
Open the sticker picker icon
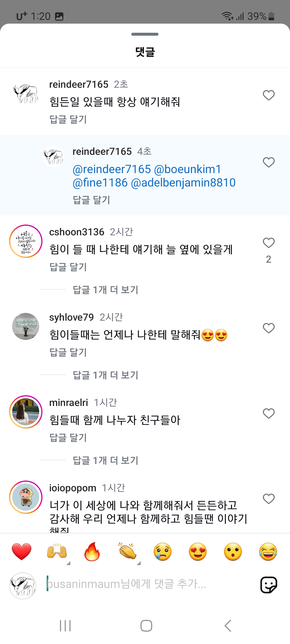269,585
